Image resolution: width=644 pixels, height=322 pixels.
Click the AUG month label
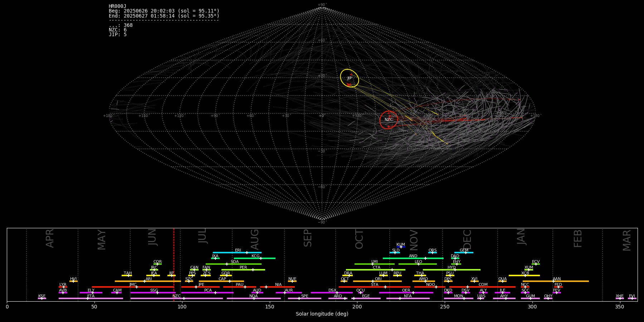tap(255, 239)
